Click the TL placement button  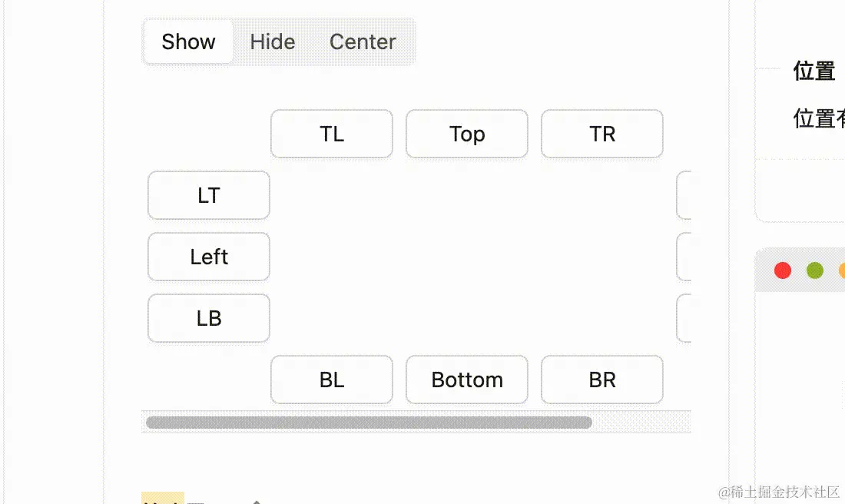coord(332,134)
